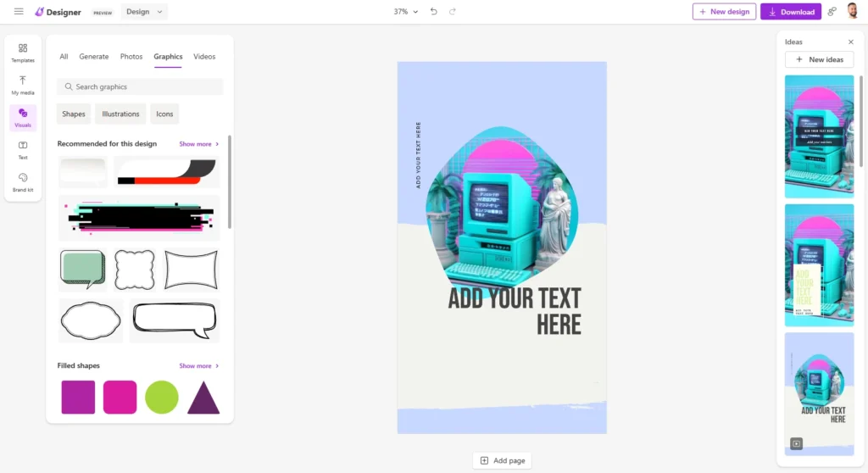868x473 pixels.
Task: Switch to the All tab
Action: click(x=64, y=57)
